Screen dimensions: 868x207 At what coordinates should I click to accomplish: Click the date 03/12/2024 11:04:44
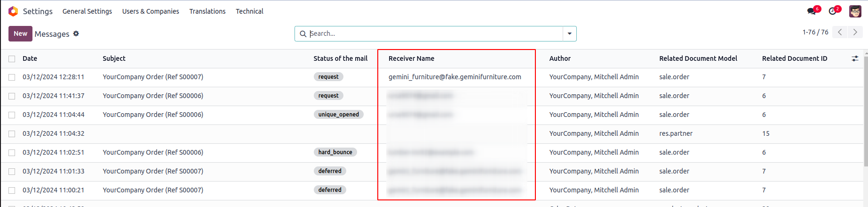[x=54, y=115]
